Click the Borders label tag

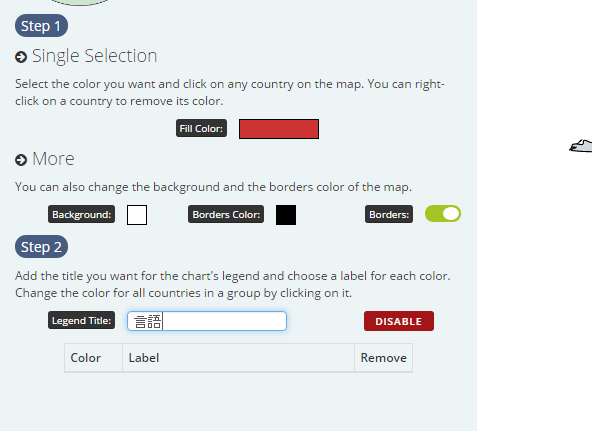coord(389,214)
